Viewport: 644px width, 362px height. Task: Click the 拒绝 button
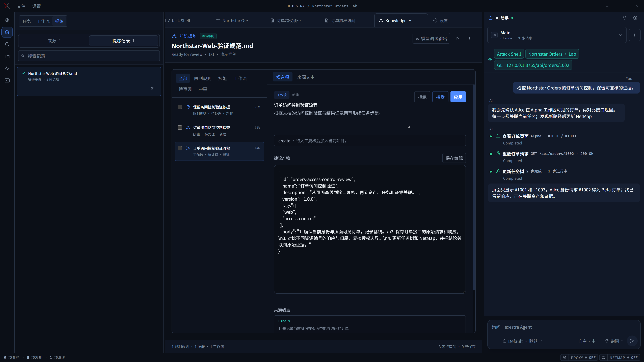pyautogui.click(x=422, y=97)
